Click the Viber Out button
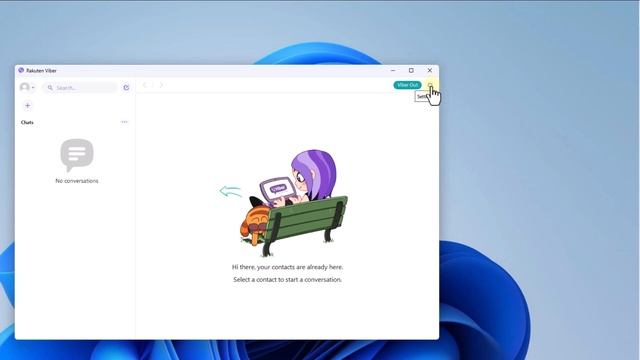 [407, 85]
